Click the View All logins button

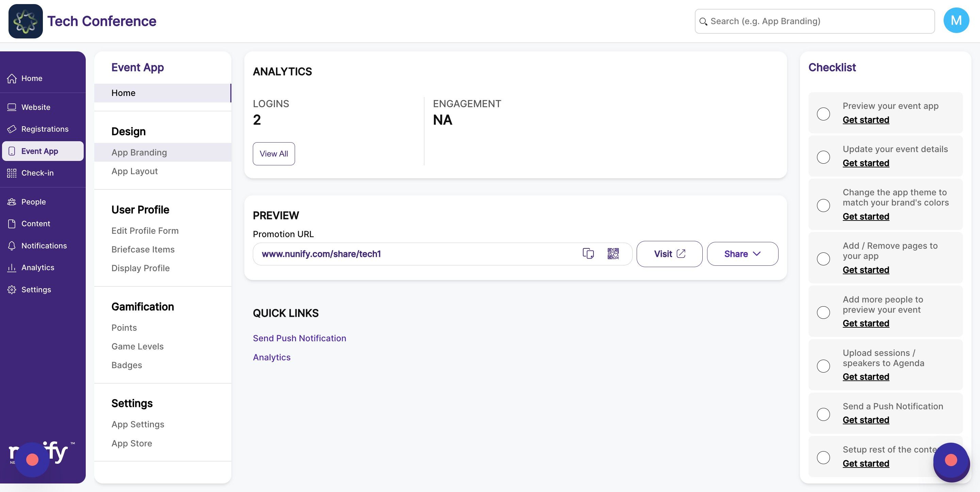tap(274, 154)
